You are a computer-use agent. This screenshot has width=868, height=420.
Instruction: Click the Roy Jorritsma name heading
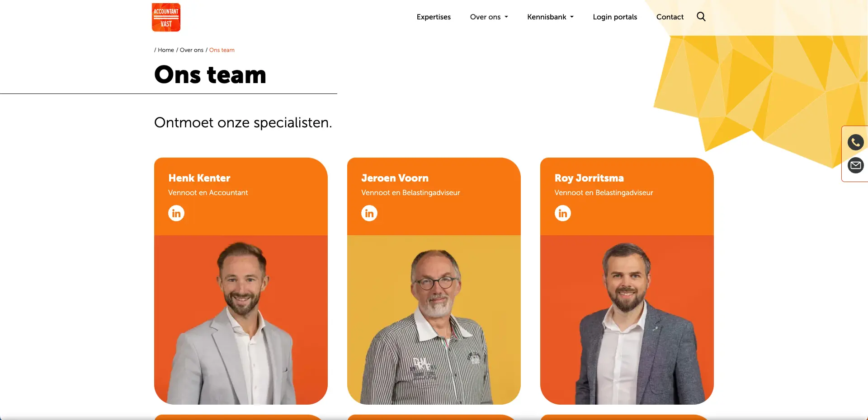589,178
